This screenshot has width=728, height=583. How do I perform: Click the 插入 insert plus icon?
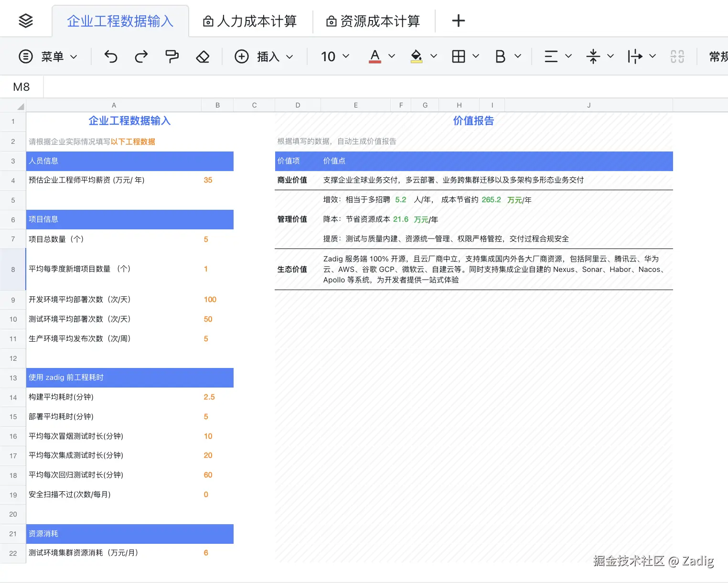coord(242,56)
